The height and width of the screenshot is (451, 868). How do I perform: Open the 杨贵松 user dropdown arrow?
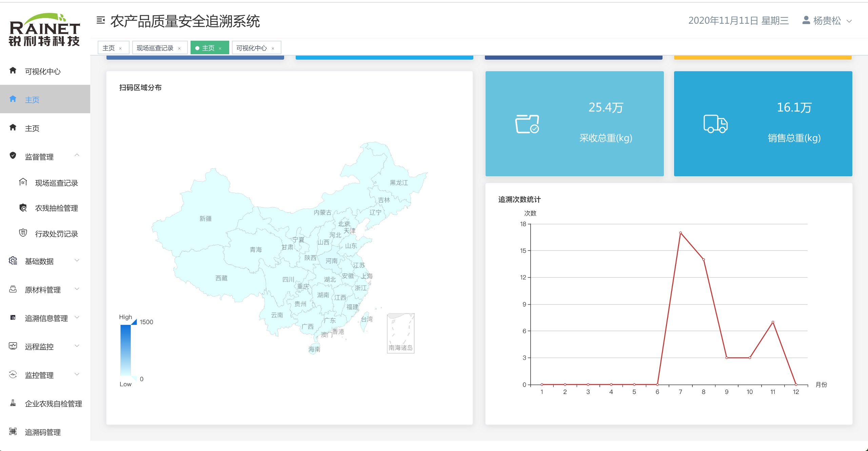pos(849,21)
